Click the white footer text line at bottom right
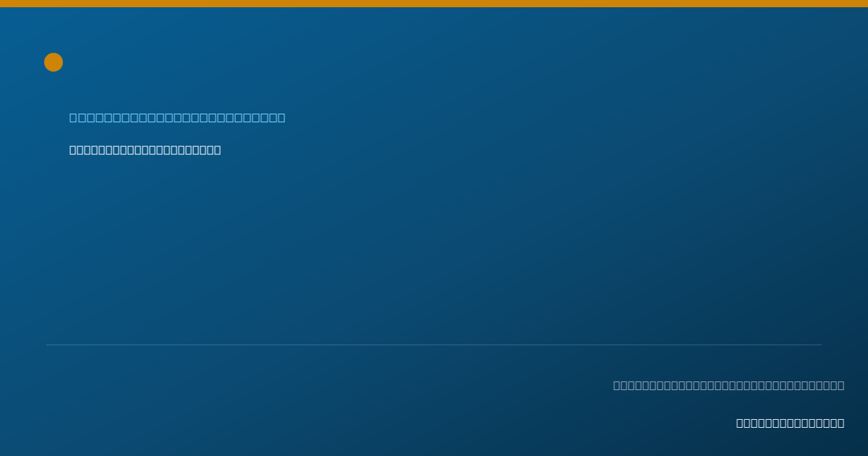The image size is (868, 456). click(790, 423)
